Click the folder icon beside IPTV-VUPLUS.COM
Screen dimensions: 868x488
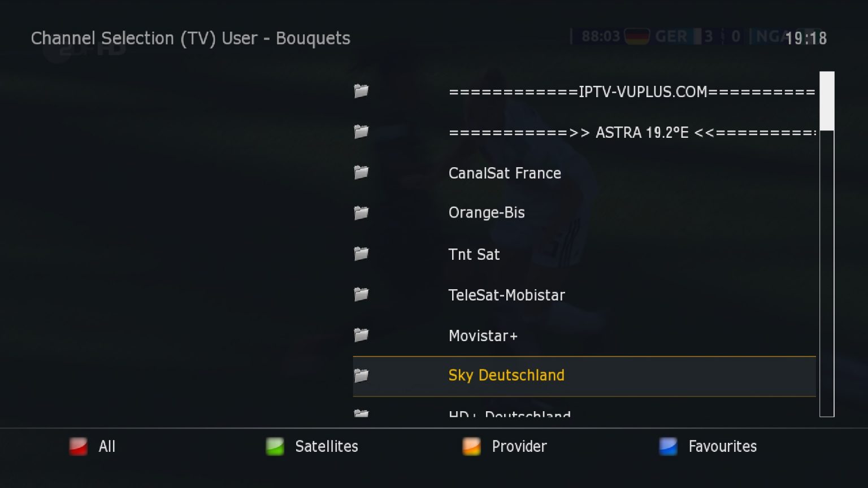tap(361, 91)
